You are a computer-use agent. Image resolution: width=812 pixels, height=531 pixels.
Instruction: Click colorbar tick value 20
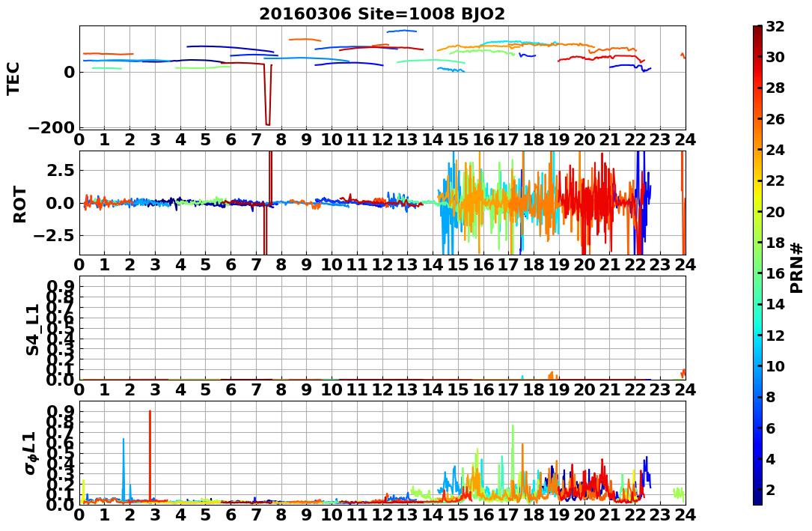point(776,212)
